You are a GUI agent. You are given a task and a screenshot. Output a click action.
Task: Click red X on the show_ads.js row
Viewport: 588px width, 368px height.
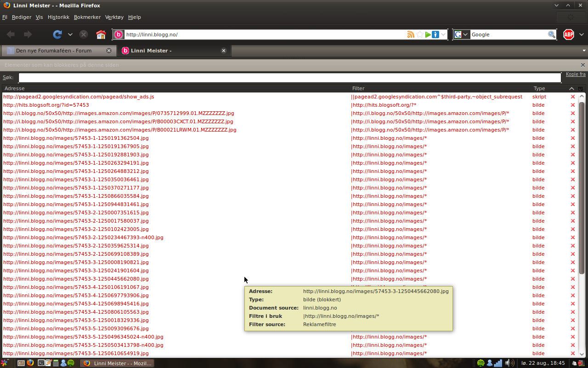[x=573, y=97]
